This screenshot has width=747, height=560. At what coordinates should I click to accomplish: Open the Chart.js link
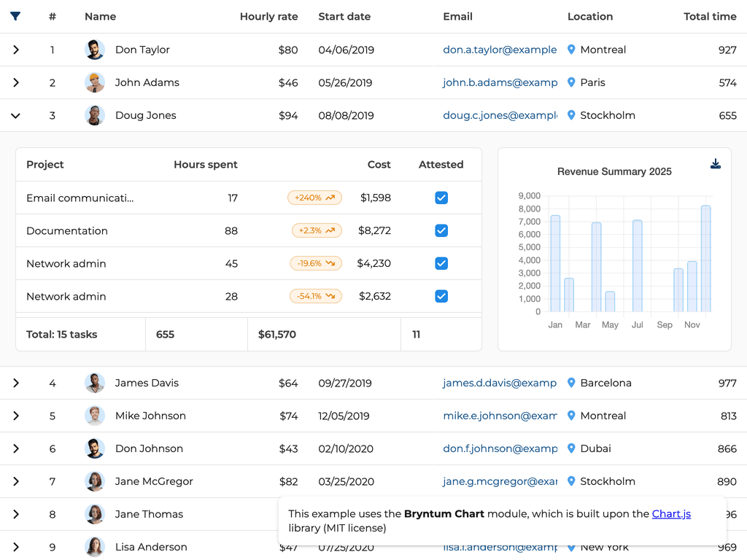pyautogui.click(x=671, y=514)
